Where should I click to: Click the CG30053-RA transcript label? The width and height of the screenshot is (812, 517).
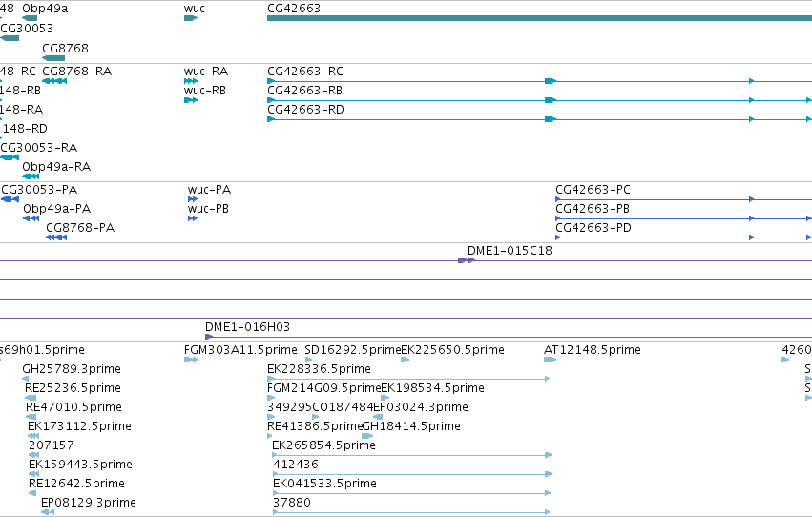click(x=39, y=148)
